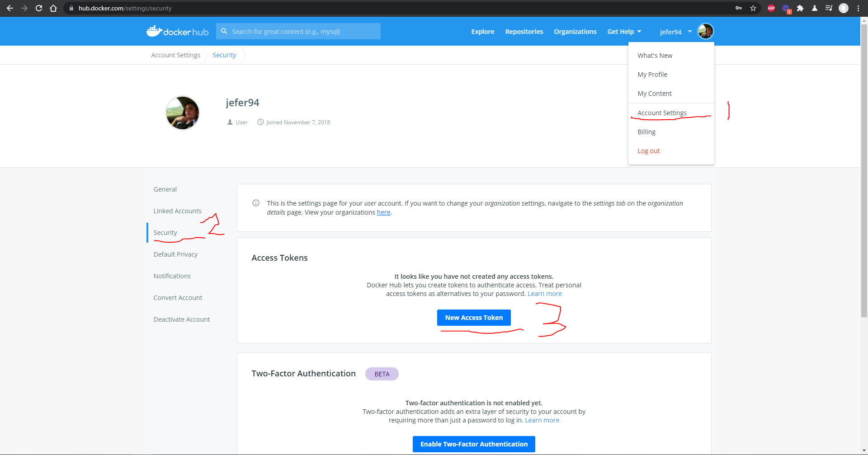
Task: Open the Chrome profile avatar
Action: [844, 8]
